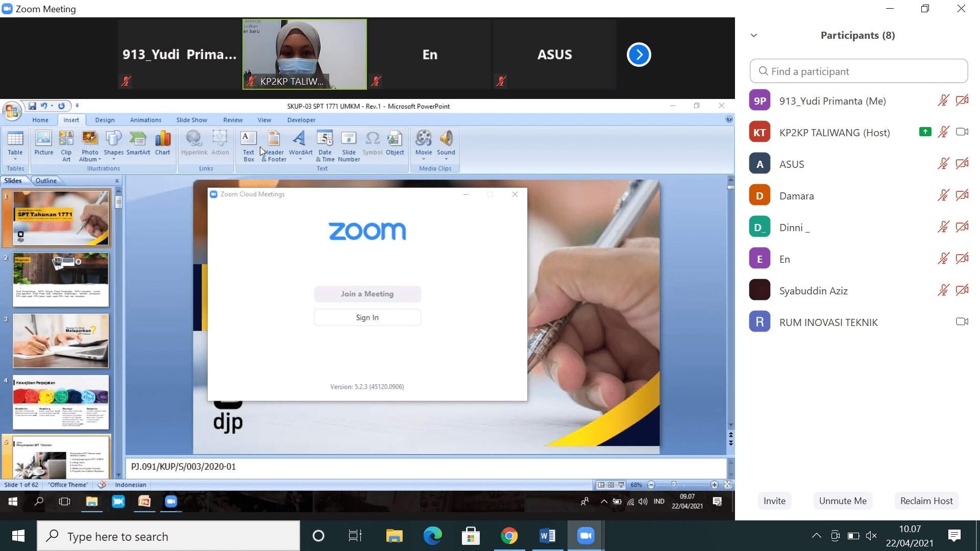
Task: Click the Zoom app in the Windows taskbar
Action: pyautogui.click(x=585, y=536)
